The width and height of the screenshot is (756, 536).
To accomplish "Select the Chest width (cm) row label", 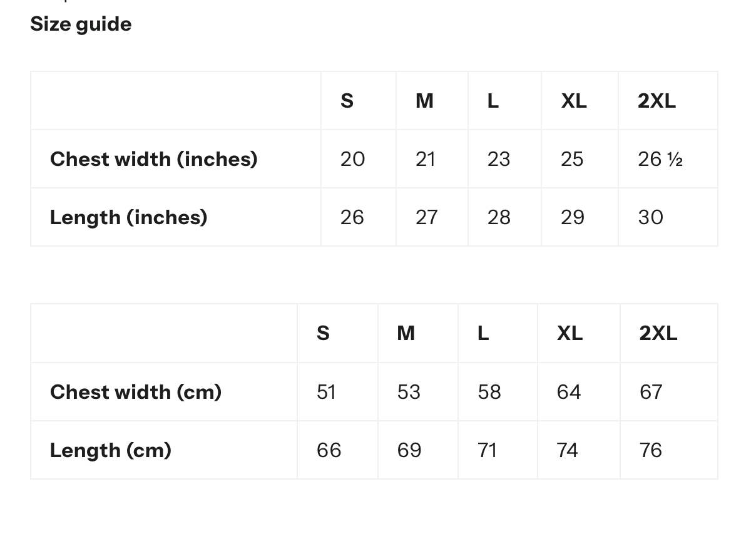I will 135,392.
